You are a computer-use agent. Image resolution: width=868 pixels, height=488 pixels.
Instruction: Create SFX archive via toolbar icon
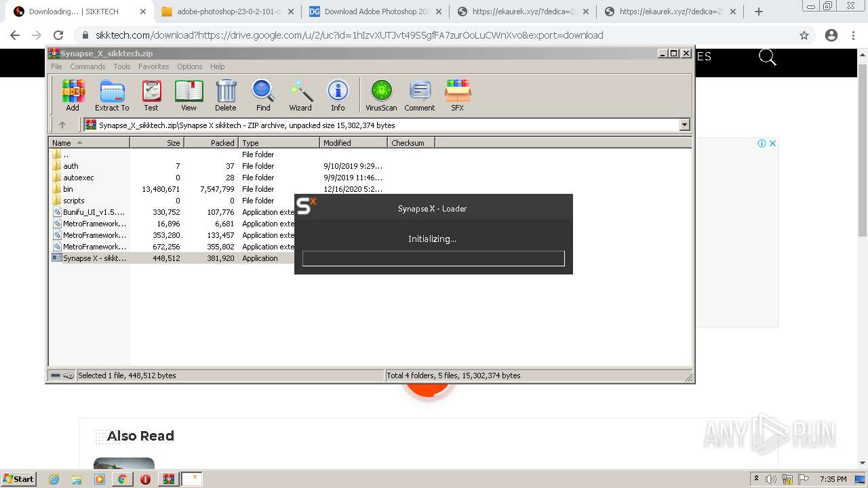[x=458, y=95]
